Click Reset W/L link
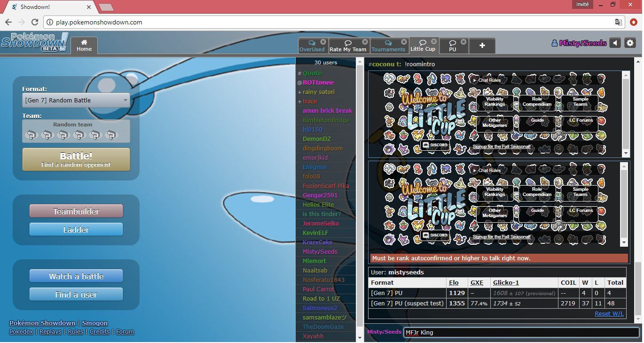Image resolution: width=644 pixels, height=343 pixels. click(x=609, y=313)
